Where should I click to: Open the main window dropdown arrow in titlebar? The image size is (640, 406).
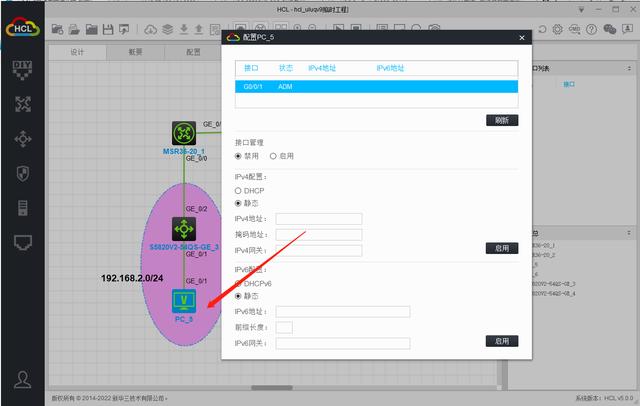tap(582, 10)
